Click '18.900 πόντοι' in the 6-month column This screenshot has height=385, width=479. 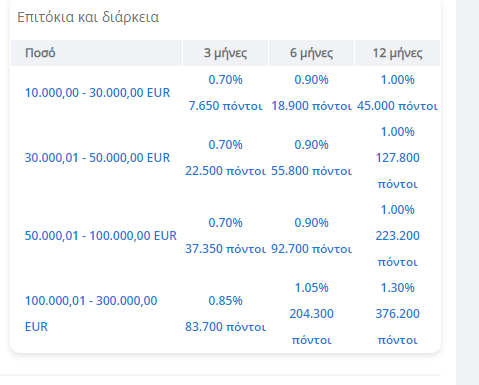pyautogui.click(x=311, y=106)
